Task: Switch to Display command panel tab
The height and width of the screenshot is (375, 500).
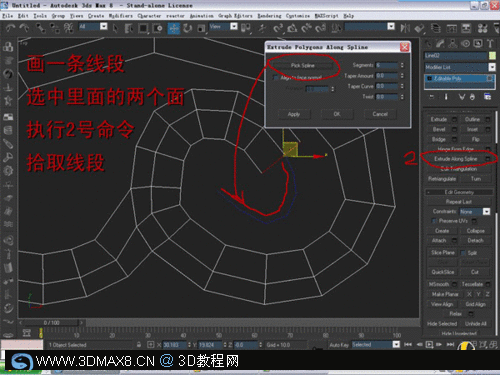Action: pyautogui.click(x=478, y=43)
